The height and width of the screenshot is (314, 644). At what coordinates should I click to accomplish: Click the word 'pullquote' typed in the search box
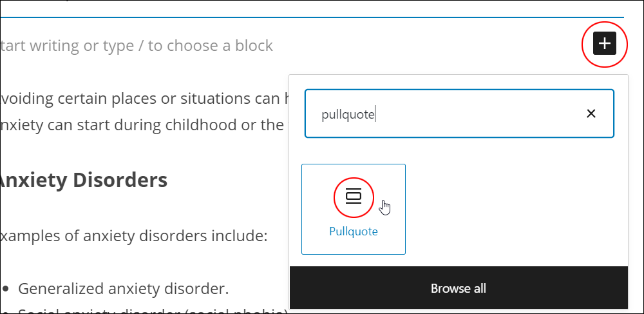(348, 115)
